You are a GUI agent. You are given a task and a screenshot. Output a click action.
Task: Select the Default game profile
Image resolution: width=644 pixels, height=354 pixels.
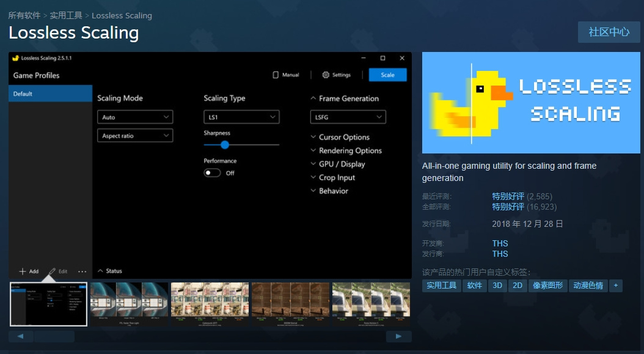click(x=50, y=94)
